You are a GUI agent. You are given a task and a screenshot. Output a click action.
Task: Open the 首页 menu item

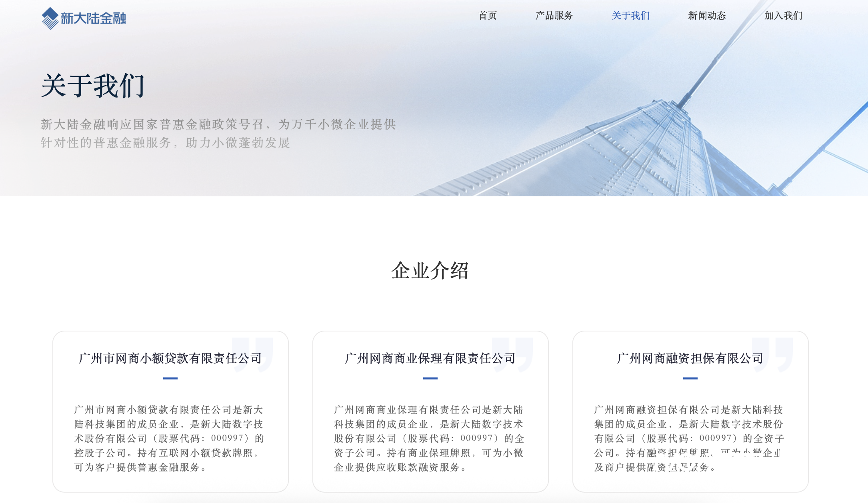pos(487,16)
